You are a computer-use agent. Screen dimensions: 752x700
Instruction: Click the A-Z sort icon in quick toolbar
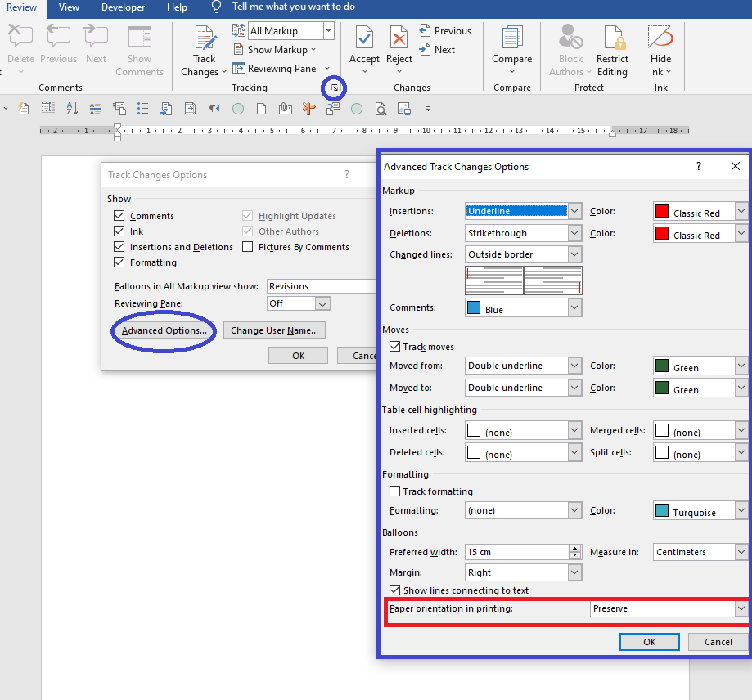(72, 109)
